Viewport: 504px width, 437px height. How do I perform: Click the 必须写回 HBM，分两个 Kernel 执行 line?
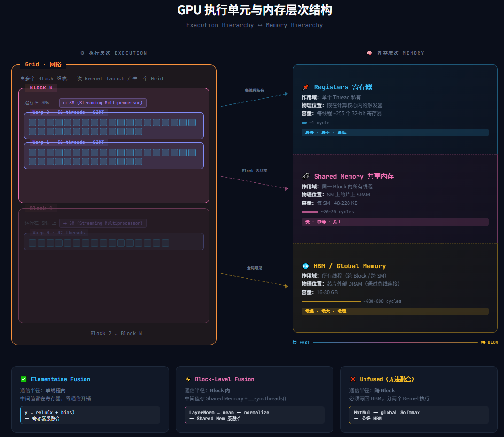[389, 398]
